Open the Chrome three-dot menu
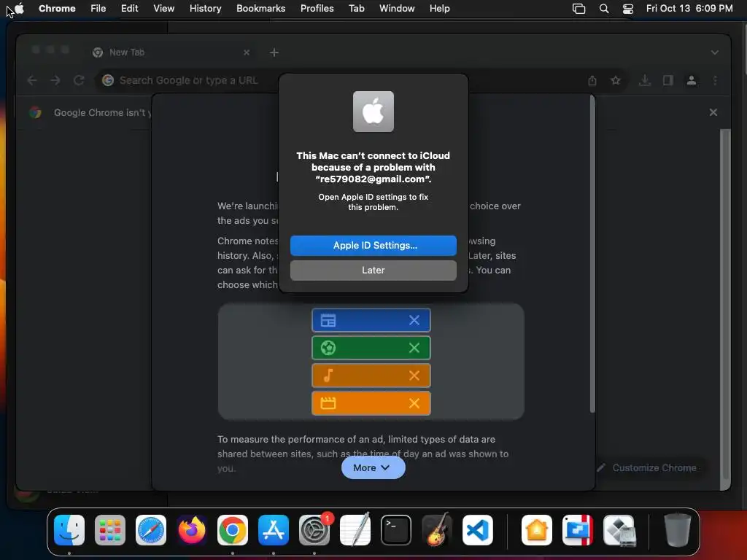Screen dimensions: 747x560 (x=715, y=80)
